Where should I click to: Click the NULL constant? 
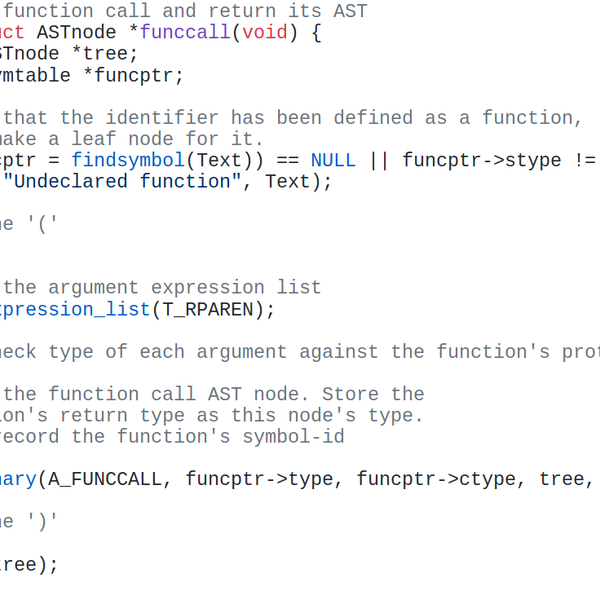333,160
